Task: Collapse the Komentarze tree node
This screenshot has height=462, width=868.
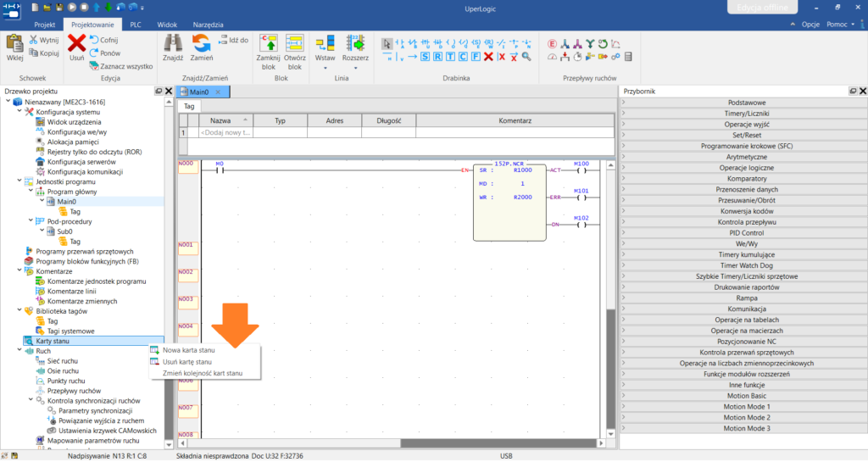Action: click(19, 270)
